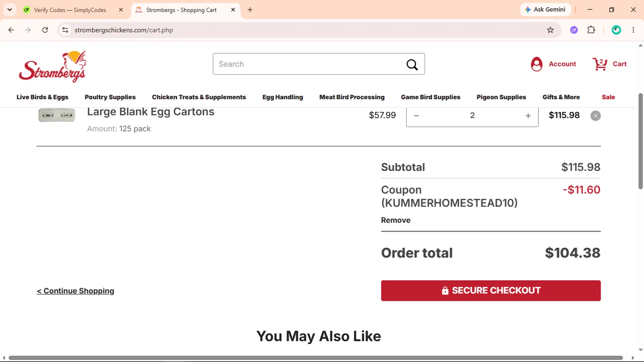This screenshot has height=362, width=644.
Task: Open the Poultry Supplies menu
Action: 110,97
